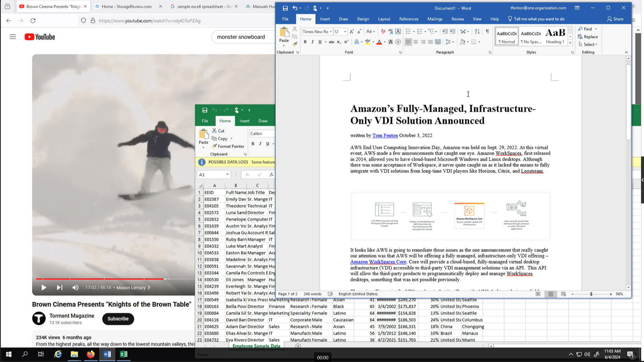The image size is (644, 362).
Task: Open the Select dropdown in Word Editing
Action: tap(588, 45)
